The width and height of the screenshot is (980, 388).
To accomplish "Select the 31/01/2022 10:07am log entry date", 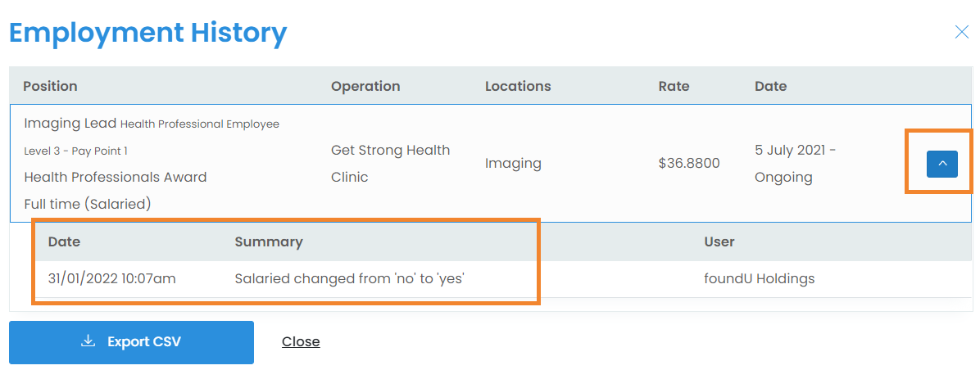I will [x=112, y=278].
